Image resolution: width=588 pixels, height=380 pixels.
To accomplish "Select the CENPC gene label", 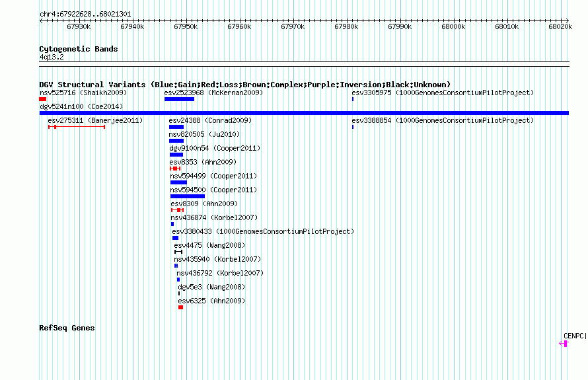I will pyautogui.click(x=573, y=336).
